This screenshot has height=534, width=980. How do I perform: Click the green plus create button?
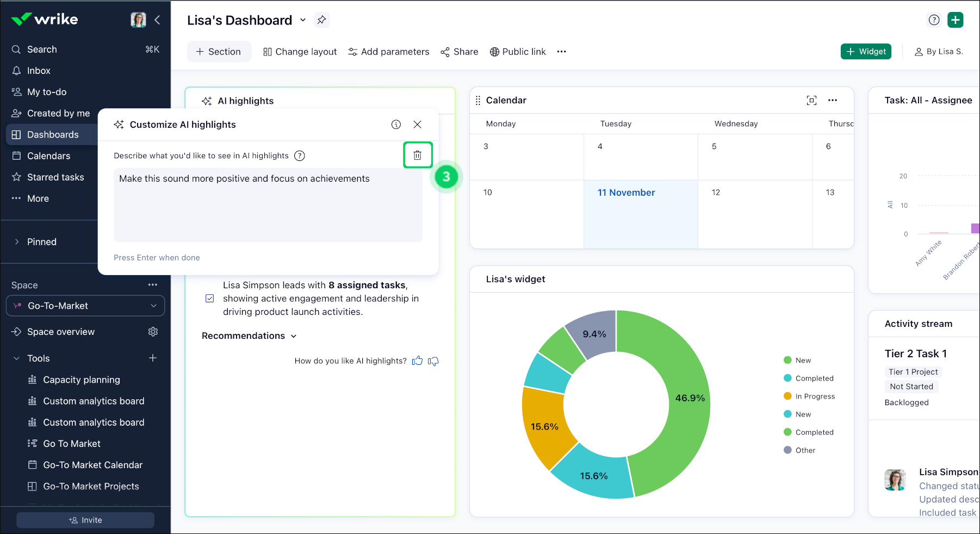click(955, 20)
